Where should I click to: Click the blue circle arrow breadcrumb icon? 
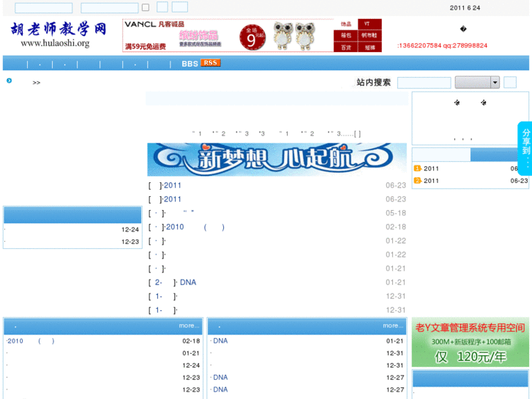click(x=10, y=81)
